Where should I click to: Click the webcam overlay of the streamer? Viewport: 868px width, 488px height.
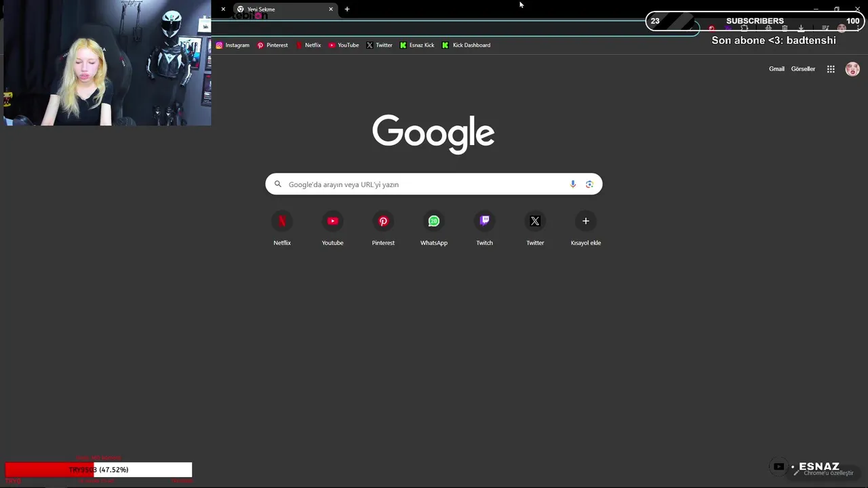pyautogui.click(x=107, y=63)
